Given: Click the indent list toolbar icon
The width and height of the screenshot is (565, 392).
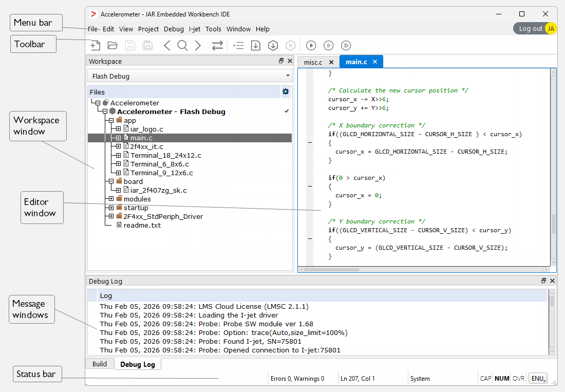Looking at the screenshot, I should [238, 45].
